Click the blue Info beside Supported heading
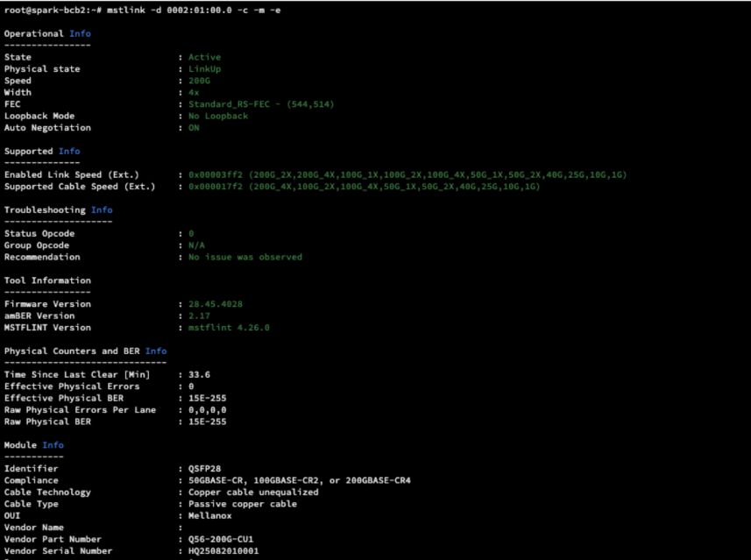 click(69, 151)
